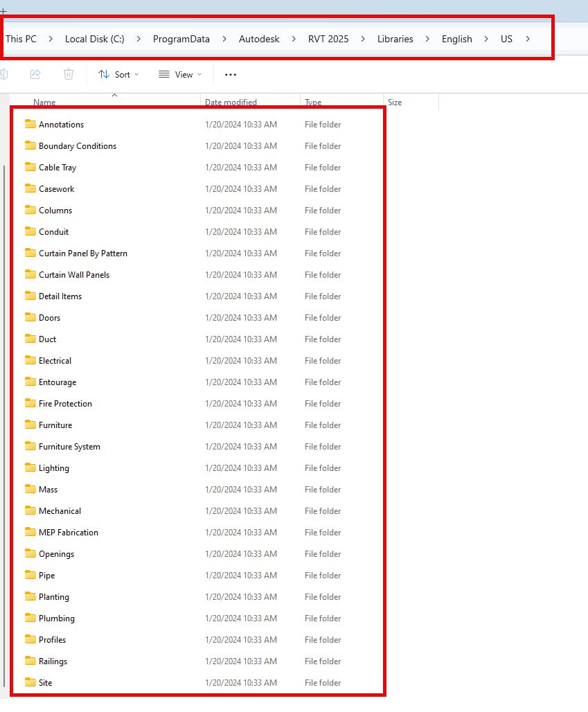Select the Entourage folder icon
The height and width of the screenshot is (712, 588).
[30, 382]
